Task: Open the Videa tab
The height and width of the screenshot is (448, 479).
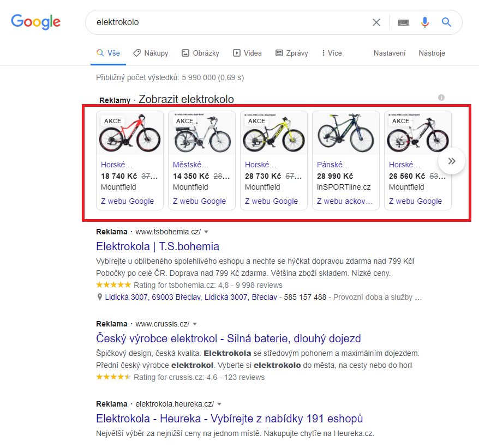Action: tap(247, 53)
